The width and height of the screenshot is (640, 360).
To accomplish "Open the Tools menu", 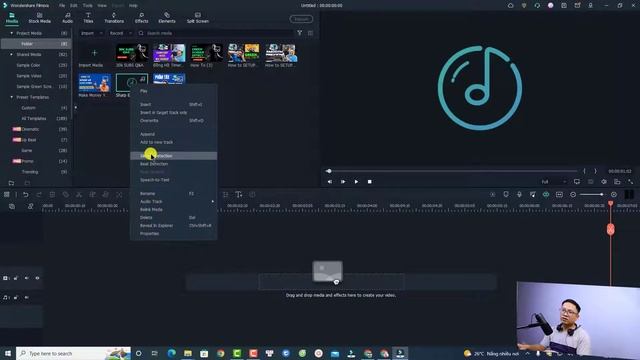I will tap(87, 6).
